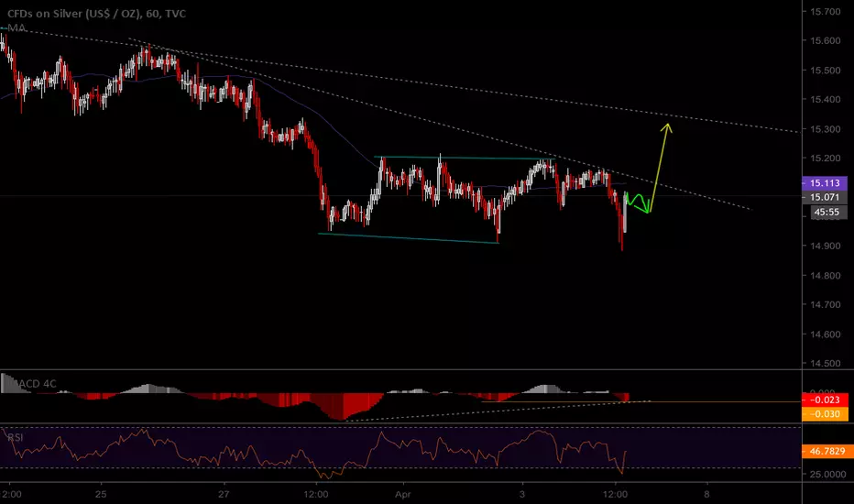Select the lower teal support line
Screen dimensions: 854x504
pyautogui.click(x=409, y=238)
